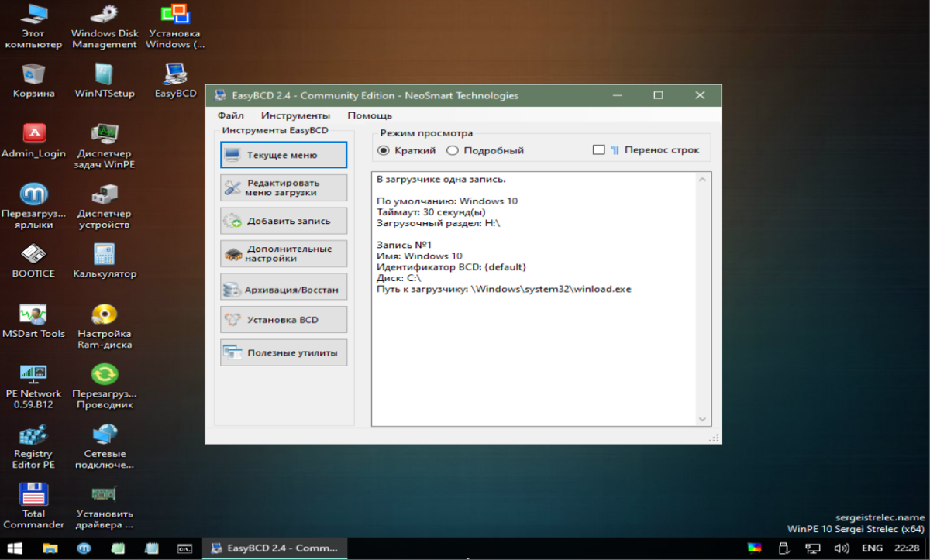
Task: Click the EasyBCD title bar app icon
Action: click(219, 95)
